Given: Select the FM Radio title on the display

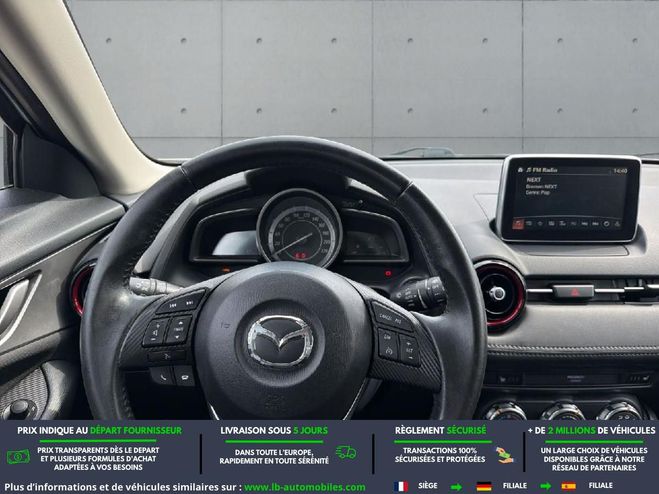Looking at the screenshot, I should 545,170.
